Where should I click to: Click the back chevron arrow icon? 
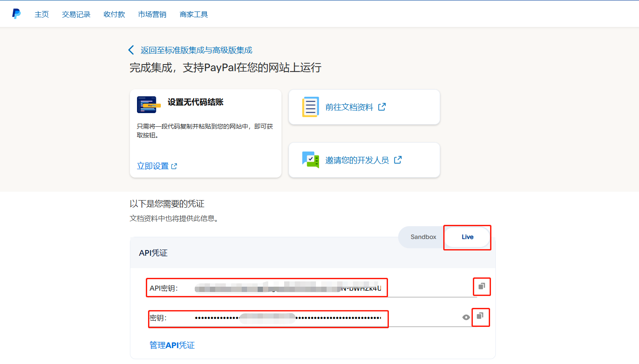click(131, 50)
